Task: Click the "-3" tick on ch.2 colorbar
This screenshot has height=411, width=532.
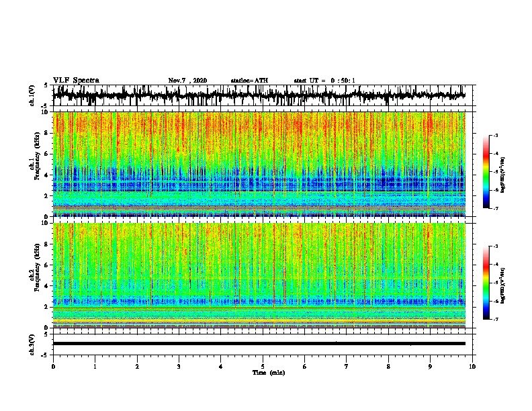Action: click(496, 246)
